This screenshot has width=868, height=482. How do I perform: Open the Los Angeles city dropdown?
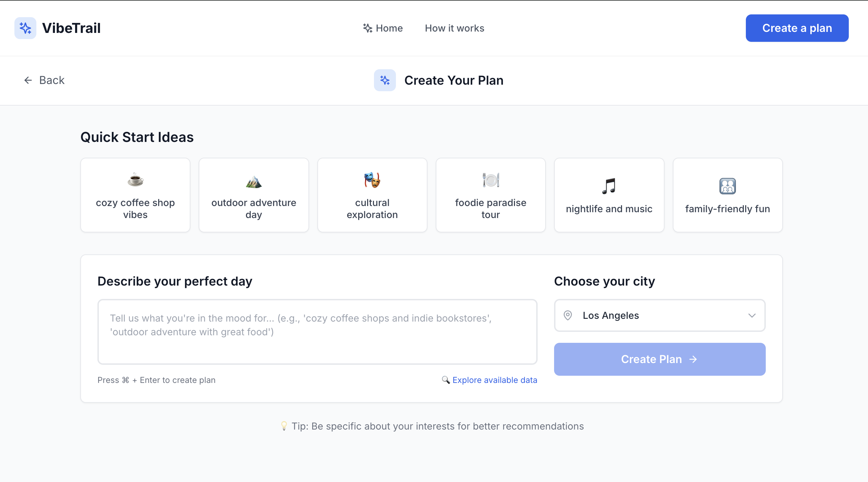(659, 315)
